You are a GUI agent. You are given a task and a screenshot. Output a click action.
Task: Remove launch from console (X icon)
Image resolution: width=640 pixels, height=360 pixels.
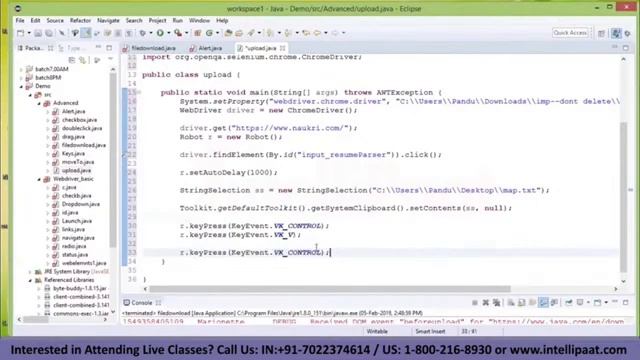click(485, 302)
